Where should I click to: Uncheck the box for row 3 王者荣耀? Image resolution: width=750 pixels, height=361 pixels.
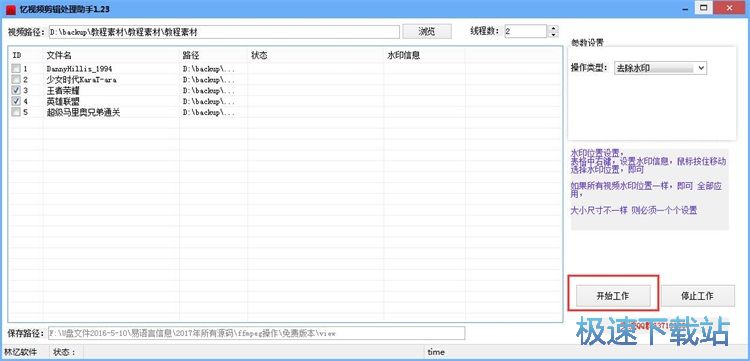[x=16, y=90]
